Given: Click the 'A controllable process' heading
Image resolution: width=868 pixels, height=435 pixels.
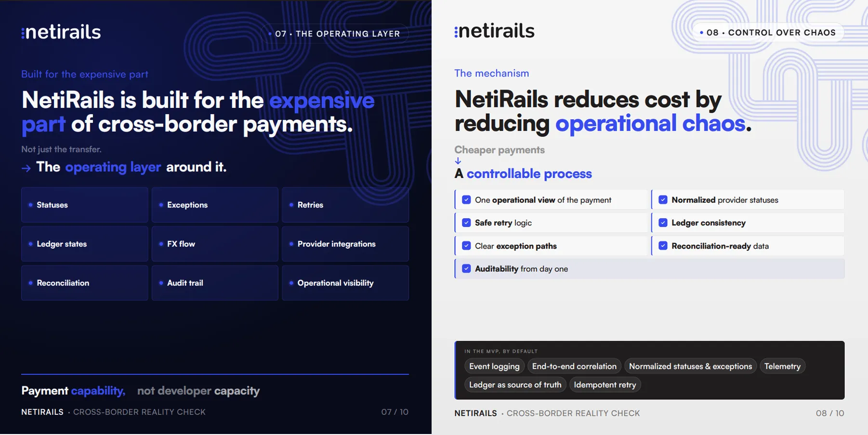Looking at the screenshot, I should coord(523,173).
